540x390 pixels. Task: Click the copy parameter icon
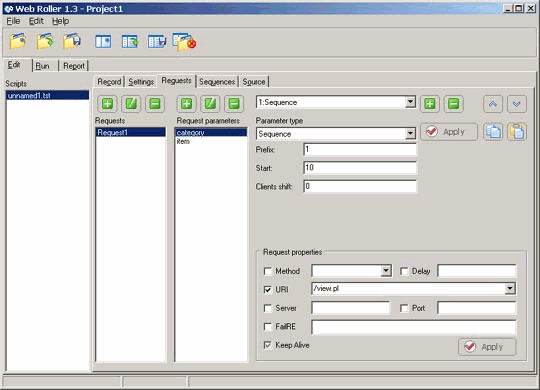tap(493, 132)
